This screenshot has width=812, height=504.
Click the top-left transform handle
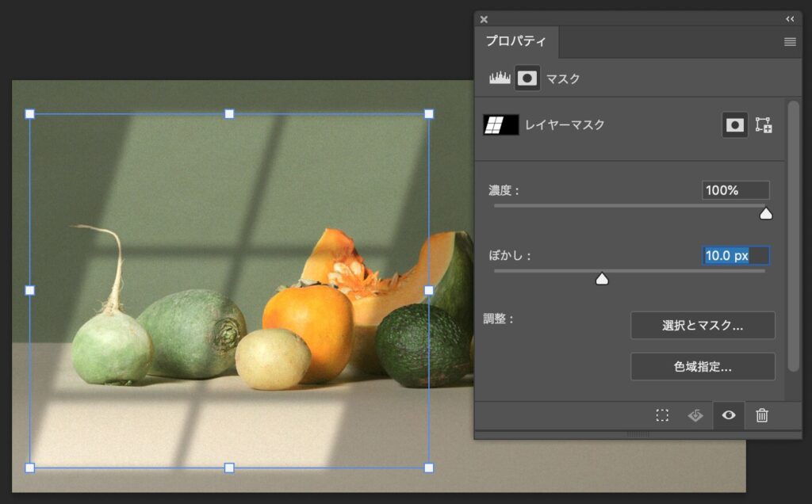pyautogui.click(x=30, y=114)
